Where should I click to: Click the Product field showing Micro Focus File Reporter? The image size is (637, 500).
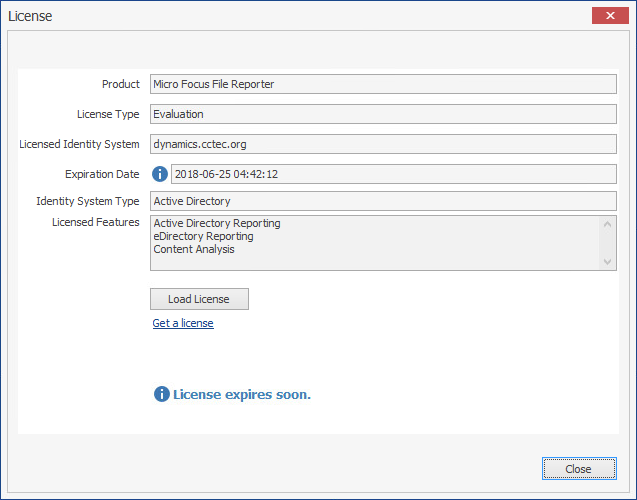[x=383, y=84]
